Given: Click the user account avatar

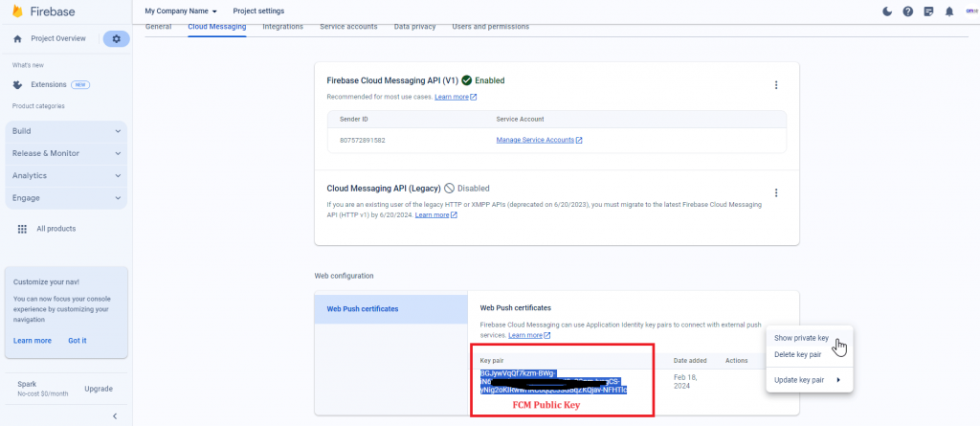Looking at the screenshot, I should (x=970, y=11).
